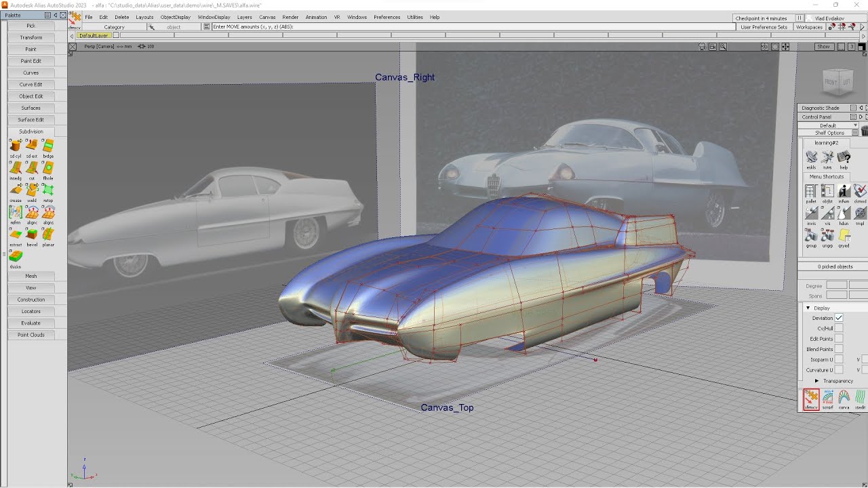The width and height of the screenshot is (868, 488).
Task: Expand the Curves palette section
Action: pos(31,73)
